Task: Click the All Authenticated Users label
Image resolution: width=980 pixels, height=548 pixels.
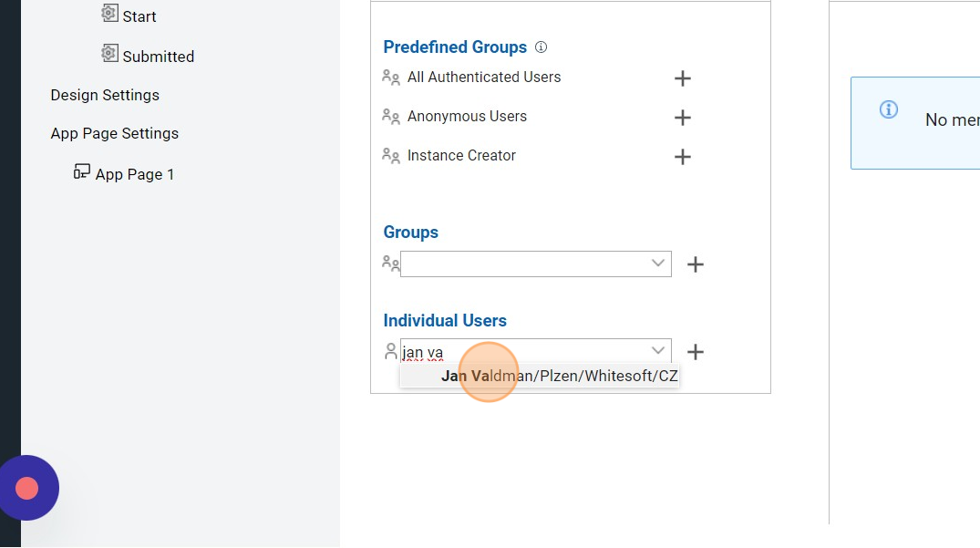Action: pyautogui.click(x=483, y=78)
